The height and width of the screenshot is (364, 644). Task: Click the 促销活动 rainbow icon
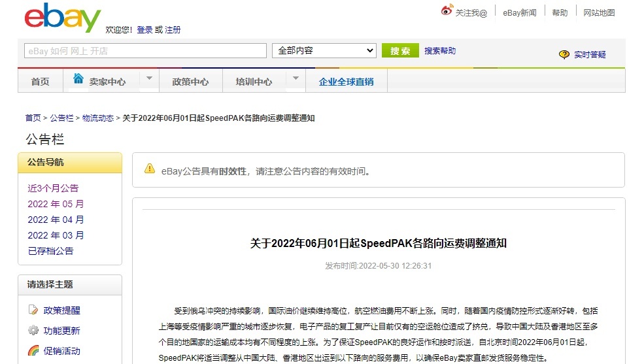pos(33,351)
